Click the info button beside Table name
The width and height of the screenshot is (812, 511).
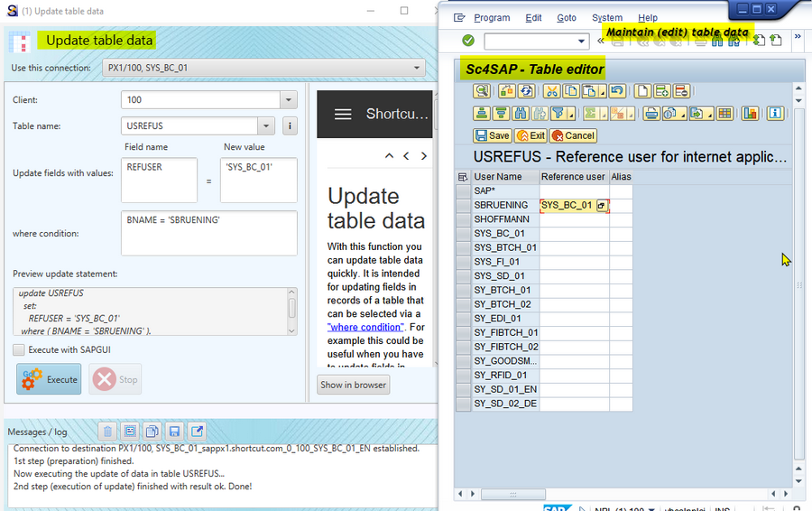point(290,126)
